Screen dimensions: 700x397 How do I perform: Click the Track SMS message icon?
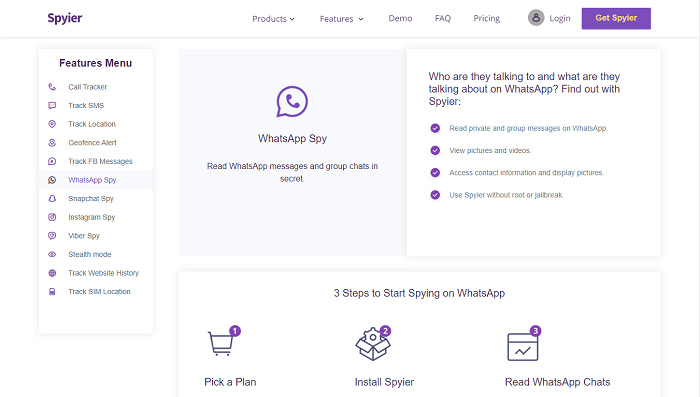click(x=52, y=105)
